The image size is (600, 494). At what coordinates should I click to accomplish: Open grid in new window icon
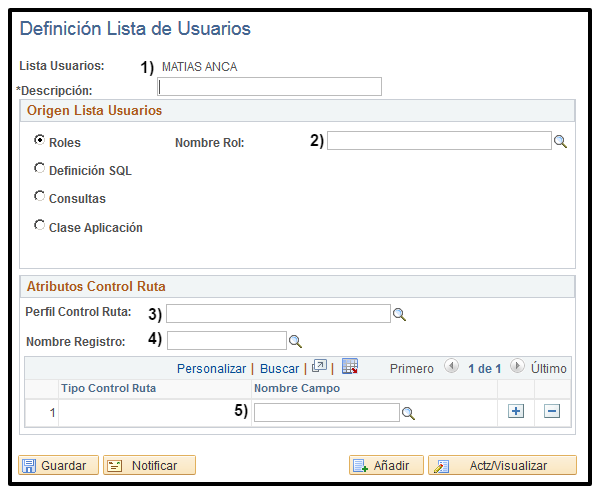319,367
